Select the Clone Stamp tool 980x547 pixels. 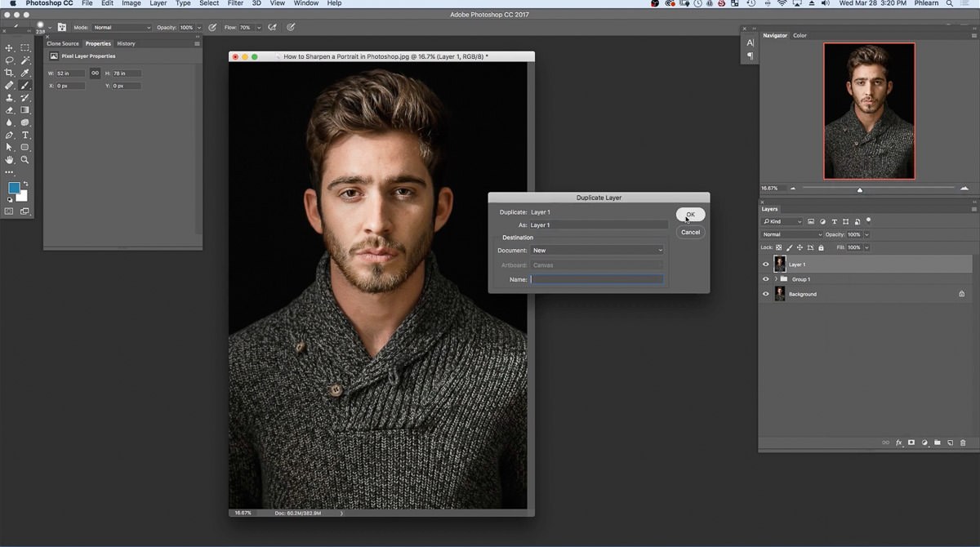tap(9, 97)
